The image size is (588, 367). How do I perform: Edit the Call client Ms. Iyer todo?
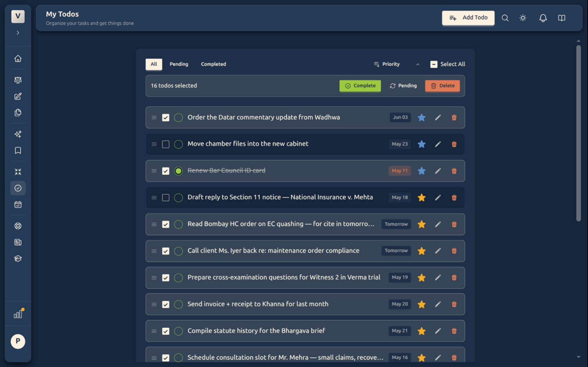438,251
